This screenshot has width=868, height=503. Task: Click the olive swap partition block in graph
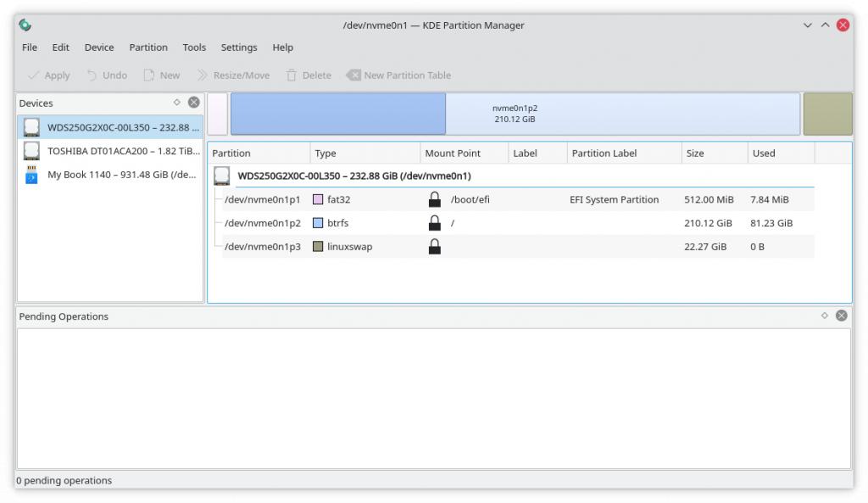(827, 115)
